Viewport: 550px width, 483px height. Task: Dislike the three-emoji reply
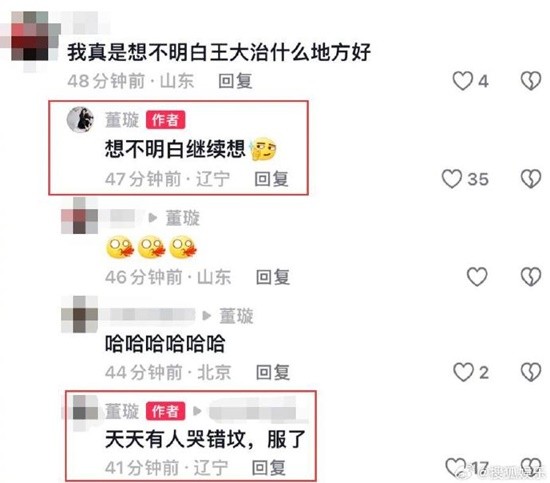pos(531,276)
